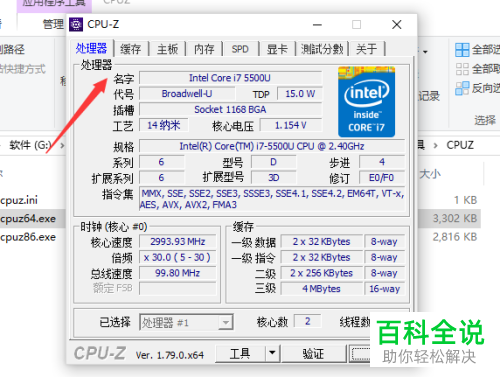Switch to the 主板 tab
The height and width of the screenshot is (377, 500).
[167, 49]
